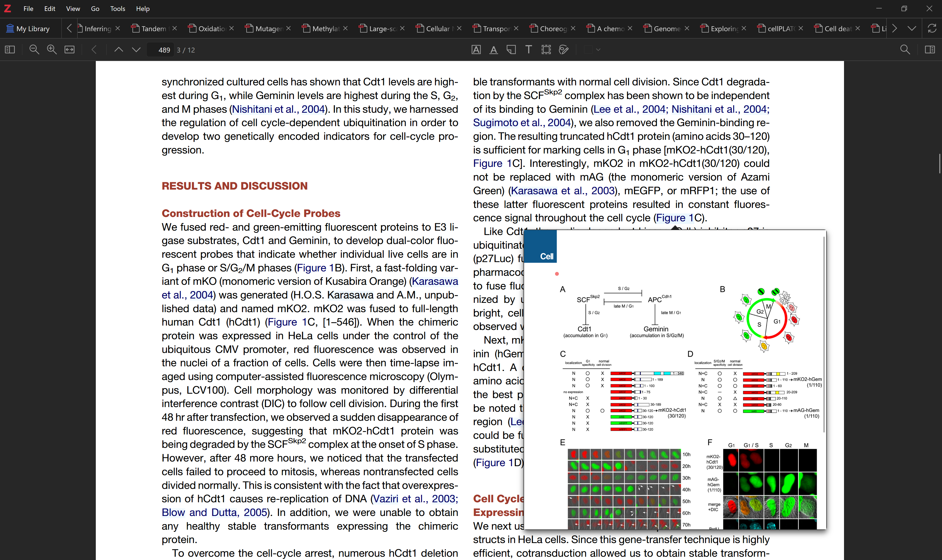This screenshot has height=560, width=942.
Task: Expand the list of all tabs
Action: (912, 29)
